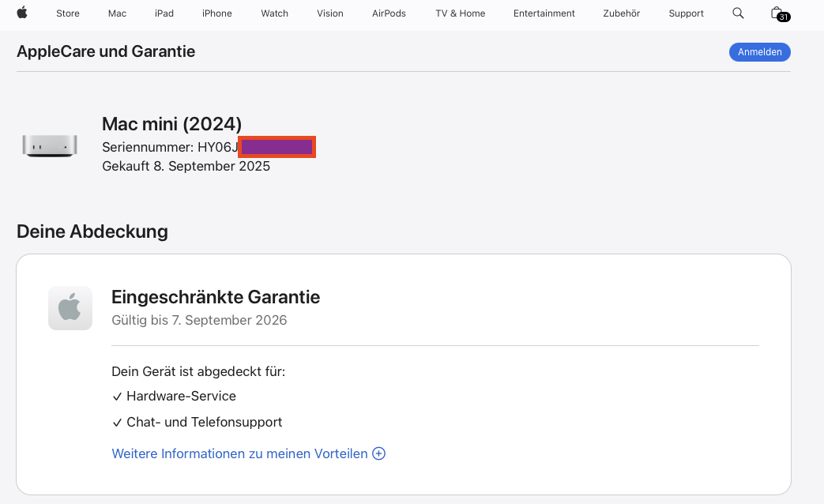Open the Mac menu item
This screenshot has height=504, width=824.
pyautogui.click(x=117, y=13)
